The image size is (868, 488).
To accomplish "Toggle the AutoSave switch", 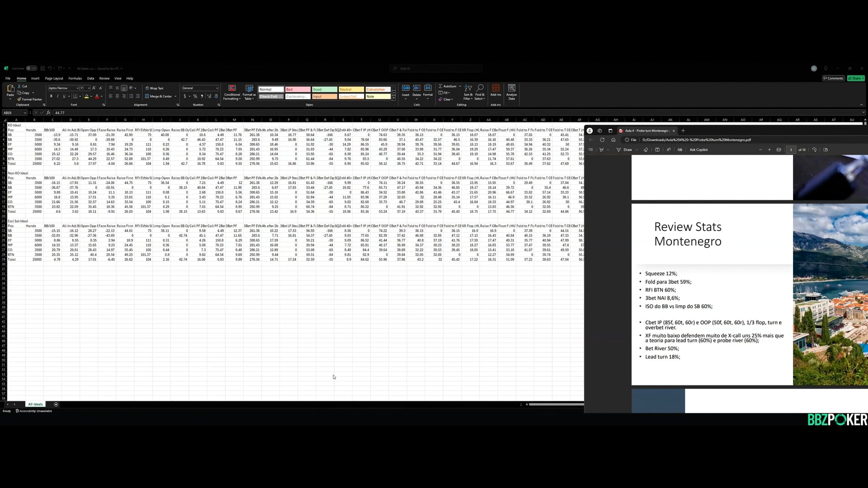I will pos(31,69).
